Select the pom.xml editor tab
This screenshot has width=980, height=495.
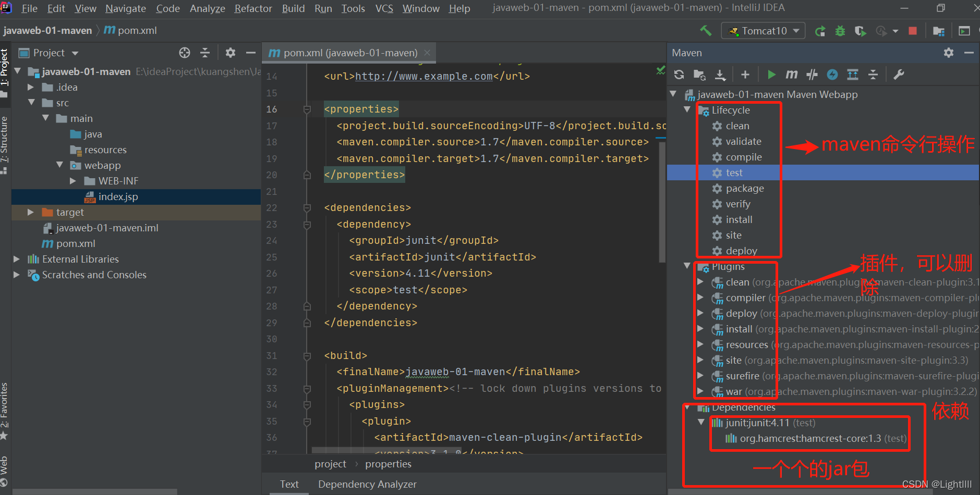point(348,53)
